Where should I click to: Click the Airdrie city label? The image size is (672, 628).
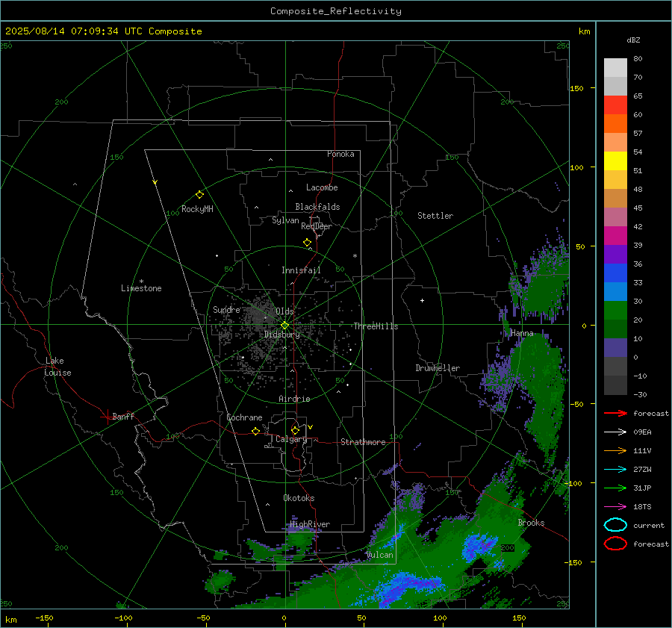tap(294, 399)
